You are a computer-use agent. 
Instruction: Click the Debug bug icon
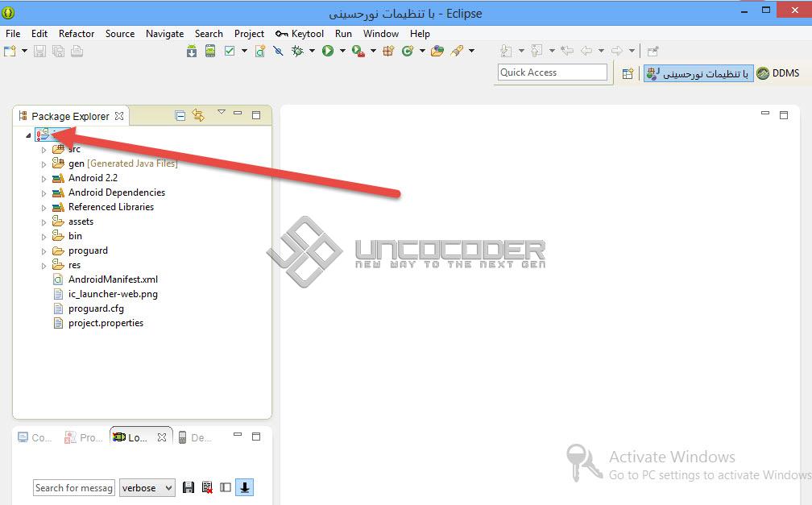click(297, 51)
